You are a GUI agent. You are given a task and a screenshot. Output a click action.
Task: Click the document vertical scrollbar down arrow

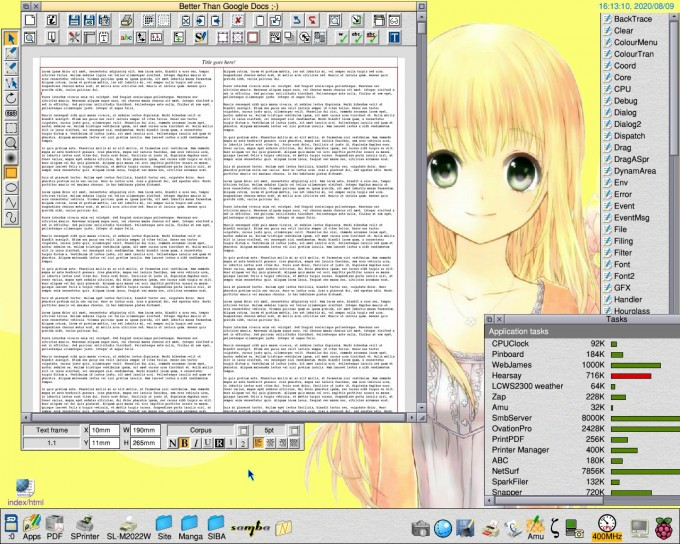(x=421, y=408)
